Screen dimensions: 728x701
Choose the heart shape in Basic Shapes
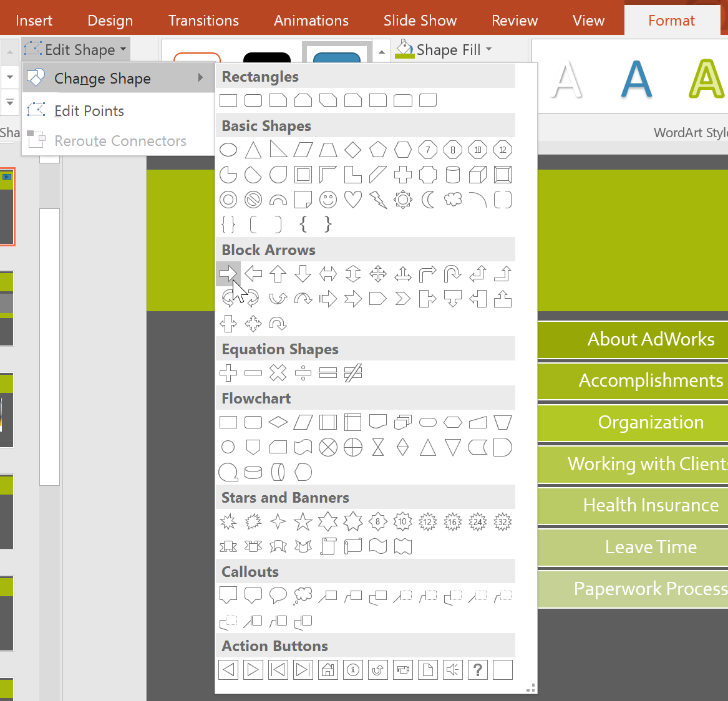(x=353, y=200)
